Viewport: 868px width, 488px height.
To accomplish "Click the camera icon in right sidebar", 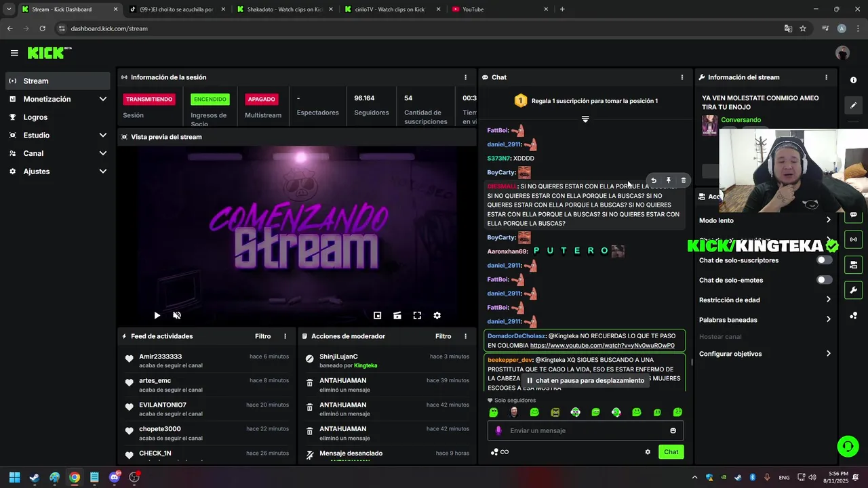I will click(853, 264).
